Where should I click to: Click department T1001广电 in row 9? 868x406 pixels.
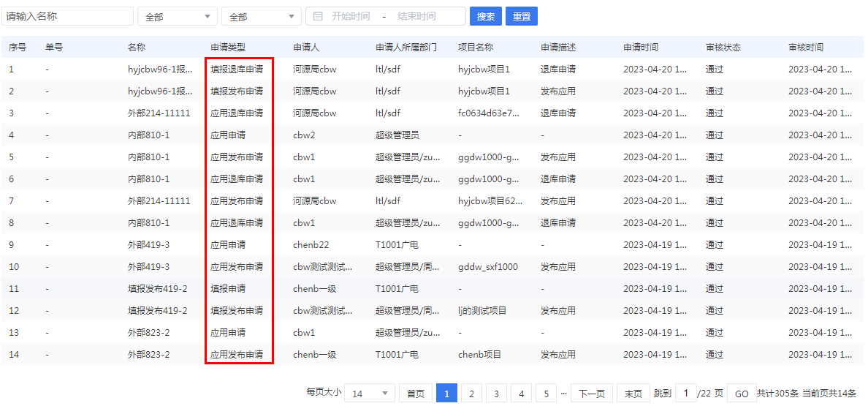coord(396,244)
